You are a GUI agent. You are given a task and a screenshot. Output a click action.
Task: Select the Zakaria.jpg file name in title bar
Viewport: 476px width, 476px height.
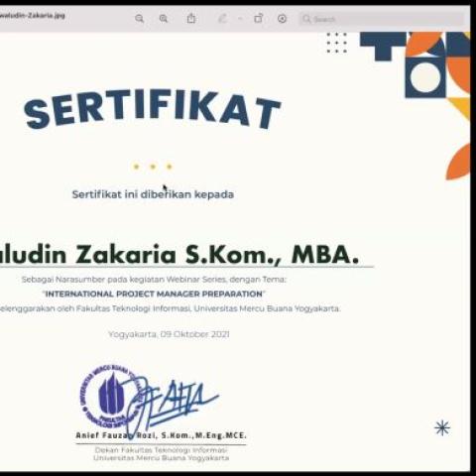[33, 15]
